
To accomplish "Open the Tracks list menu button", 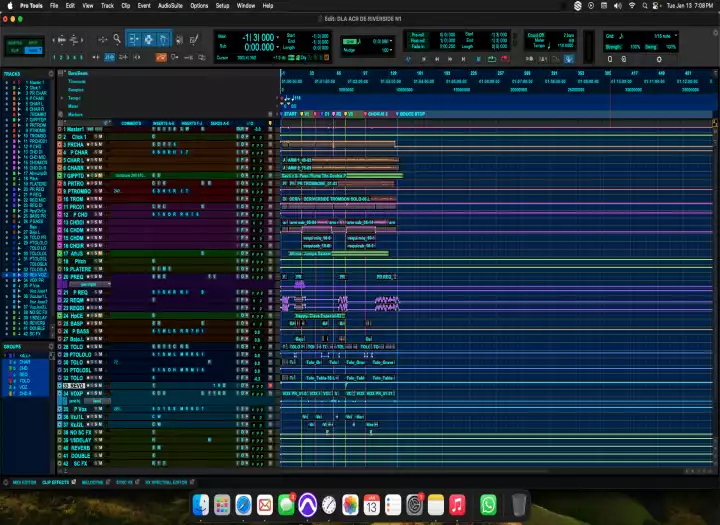I will tap(51, 74).
